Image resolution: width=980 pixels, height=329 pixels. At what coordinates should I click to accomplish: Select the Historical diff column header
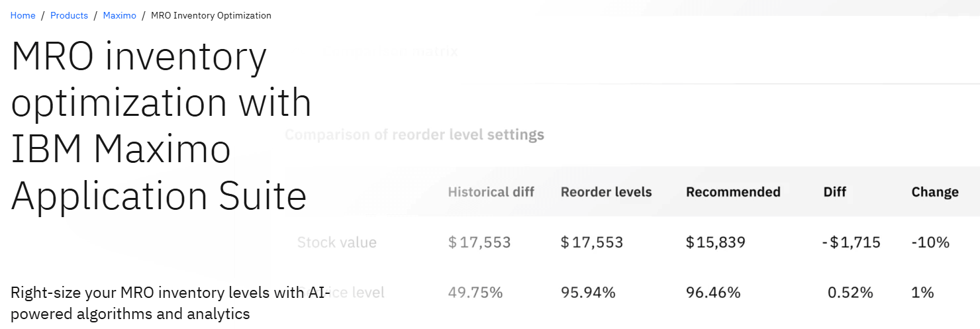click(x=491, y=192)
